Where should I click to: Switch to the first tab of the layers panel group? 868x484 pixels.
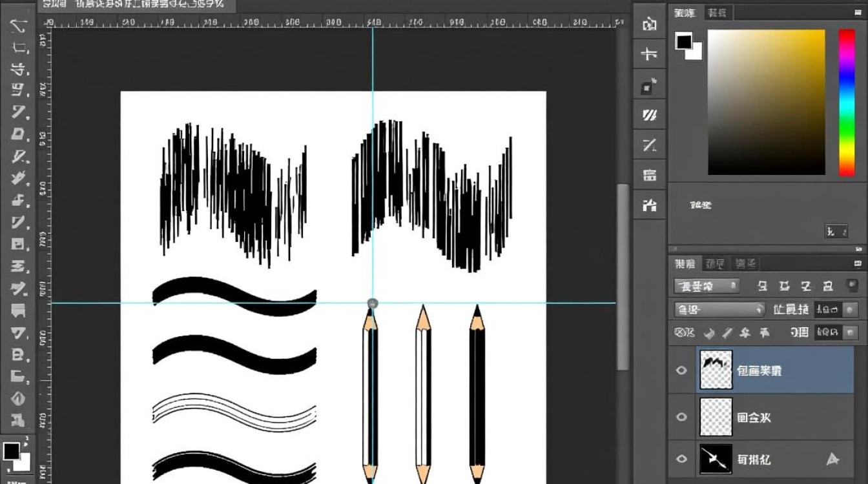click(685, 263)
